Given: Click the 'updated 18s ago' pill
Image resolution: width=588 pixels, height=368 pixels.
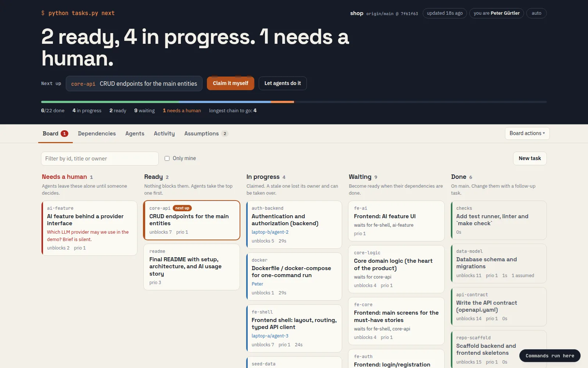Looking at the screenshot, I should click(x=445, y=13).
